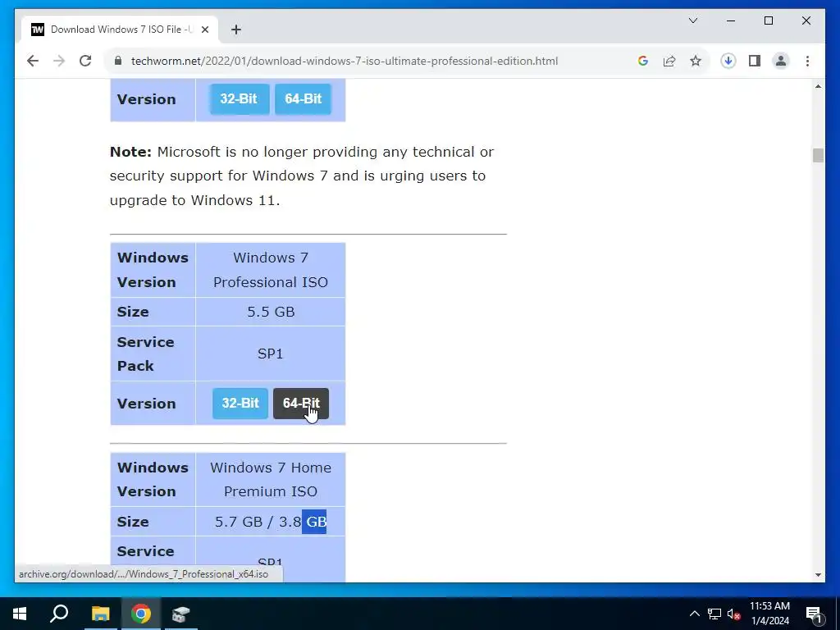Open the Chrome three-dot menu
Image resolution: width=840 pixels, height=630 pixels.
pyautogui.click(x=807, y=61)
